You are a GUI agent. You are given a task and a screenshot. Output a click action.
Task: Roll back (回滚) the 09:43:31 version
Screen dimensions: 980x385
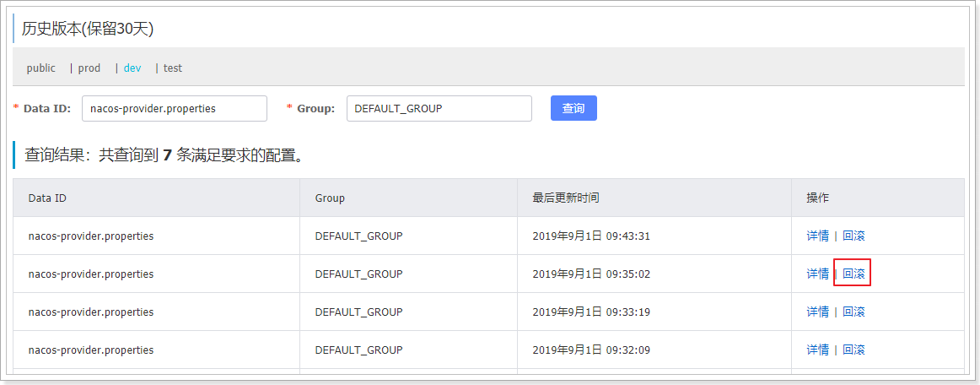(853, 236)
